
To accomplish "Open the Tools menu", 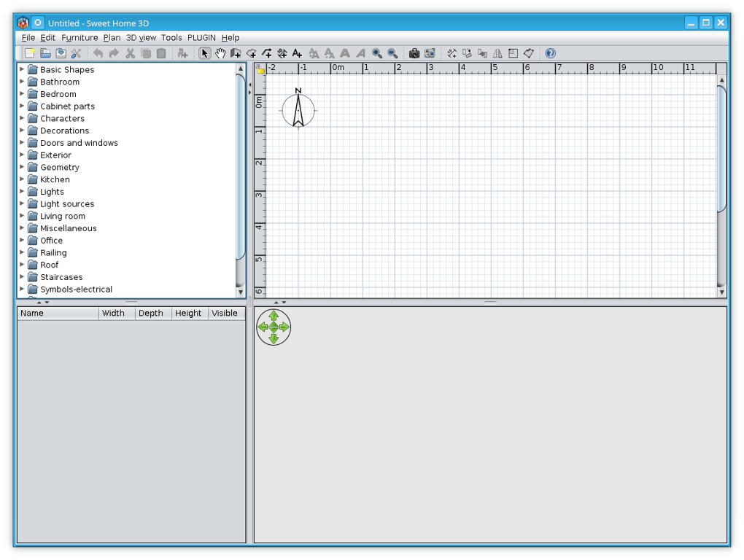I will click(x=171, y=37).
